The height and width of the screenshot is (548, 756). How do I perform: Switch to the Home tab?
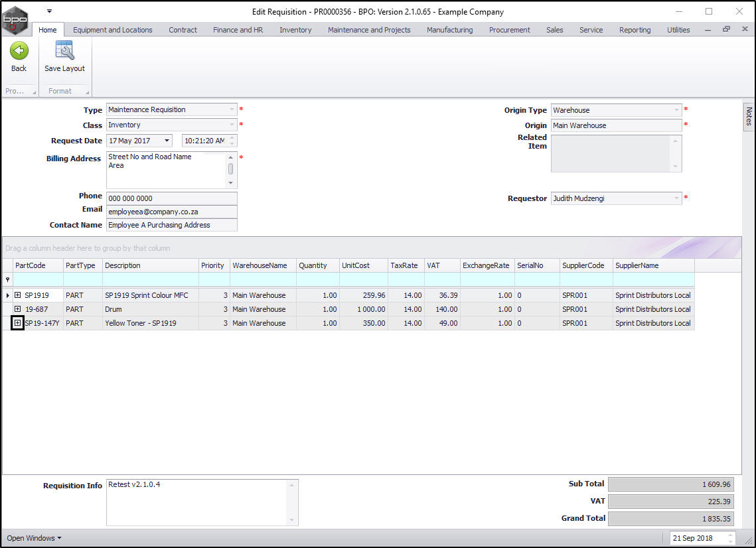(47, 29)
